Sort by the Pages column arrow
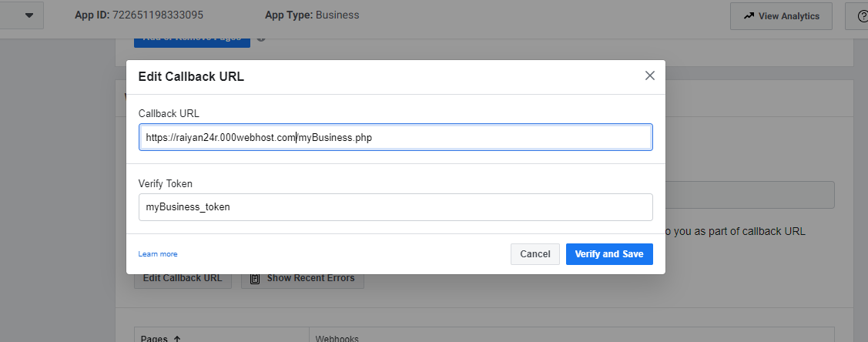868x342 pixels. (177, 339)
